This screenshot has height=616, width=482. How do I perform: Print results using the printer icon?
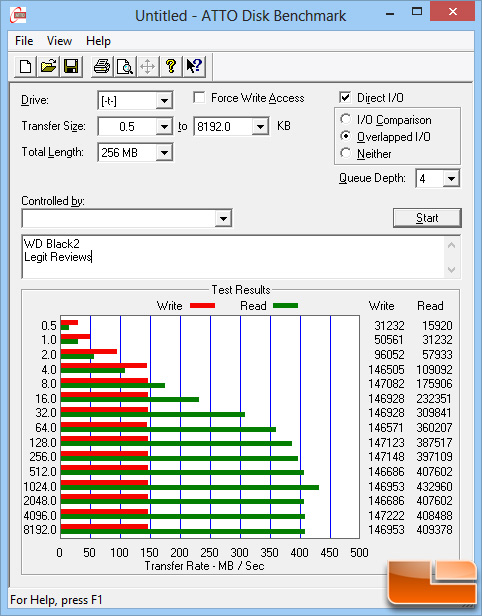(102, 66)
